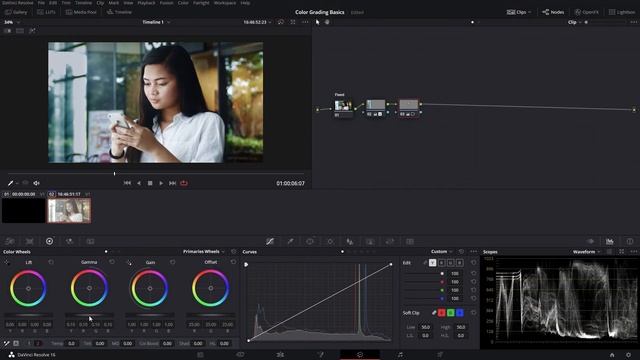Image resolution: width=640 pixels, height=360 pixels.
Task: Open viewer zoom percentage dropdown
Action: [x=11, y=22]
